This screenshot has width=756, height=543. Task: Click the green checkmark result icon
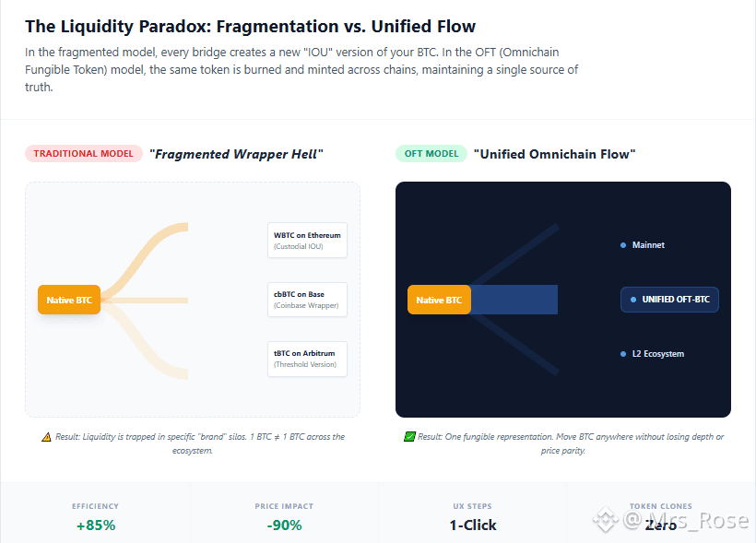click(x=409, y=437)
